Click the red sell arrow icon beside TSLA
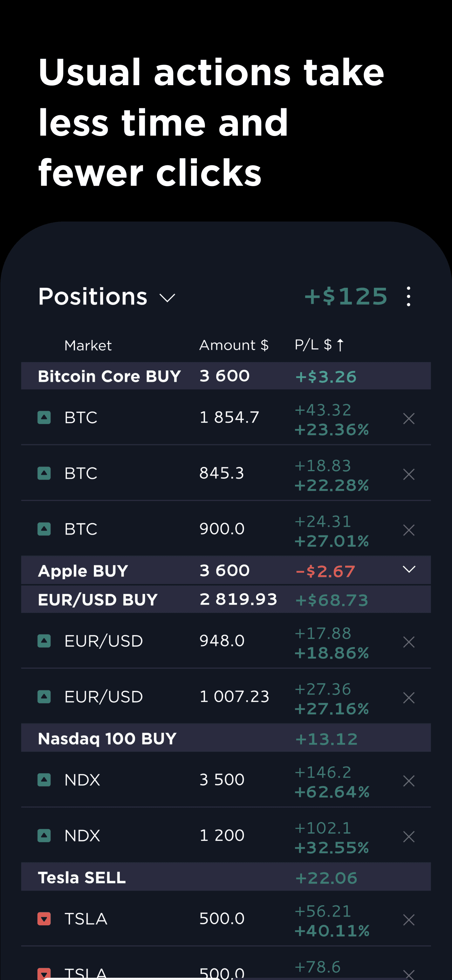The image size is (452, 980). [44, 919]
